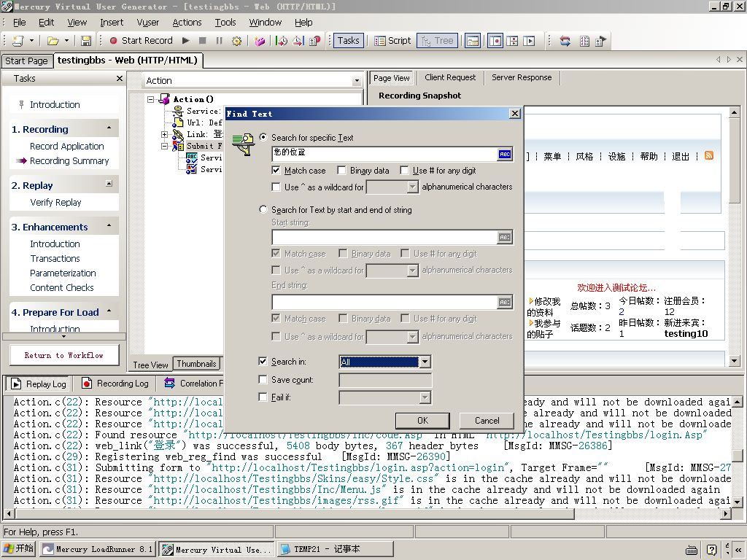747x560 pixels.
Task: Open run-time settings gear icon
Action: (x=236, y=41)
